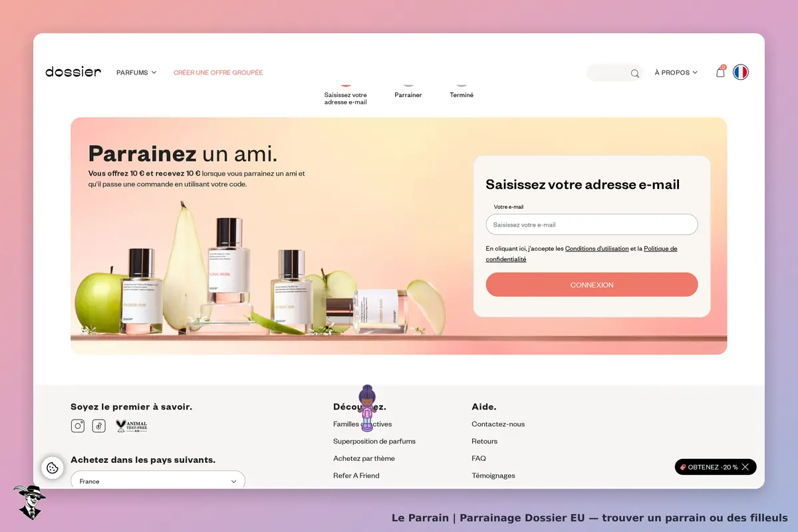Open cookie preferences icon
The width and height of the screenshot is (798, 532).
point(52,467)
